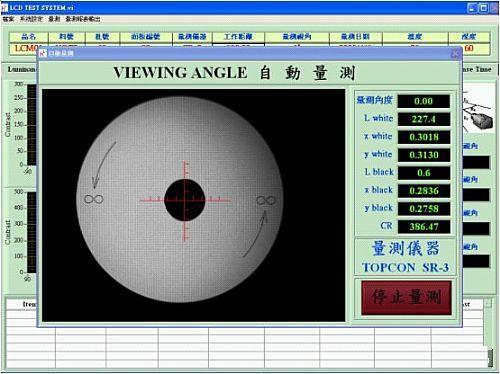The height and width of the screenshot is (374, 500).
Task: Click the viewing angle dialog's title icon
Action: pos(42,53)
